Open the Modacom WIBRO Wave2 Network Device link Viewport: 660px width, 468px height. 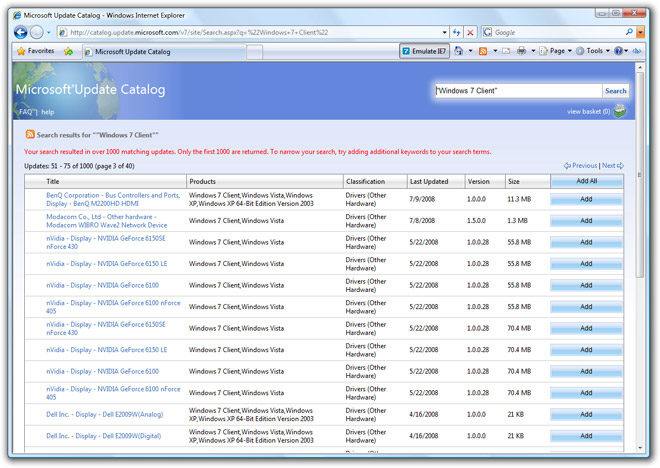pyautogui.click(x=106, y=221)
